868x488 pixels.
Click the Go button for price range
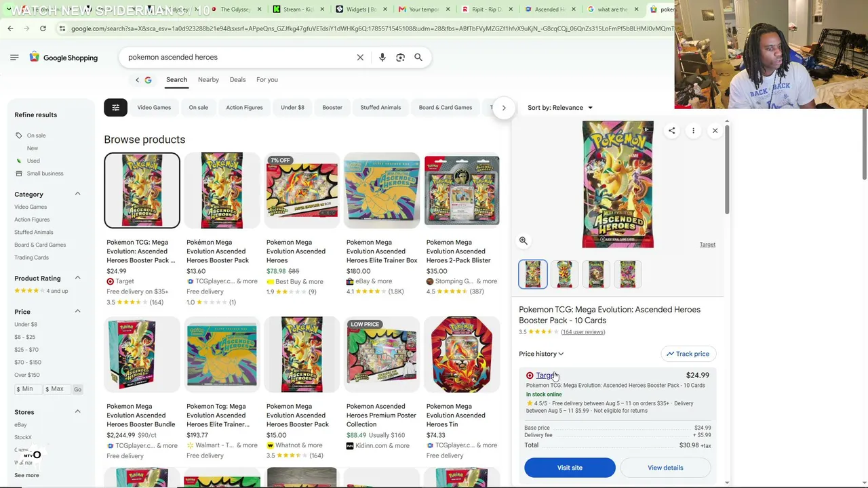[x=77, y=390]
